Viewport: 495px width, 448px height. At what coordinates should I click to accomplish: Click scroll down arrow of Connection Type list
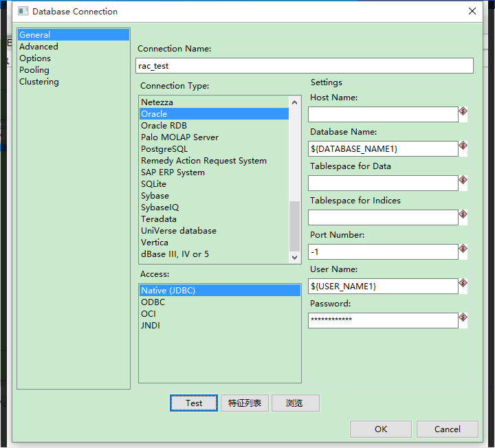coord(294,257)
